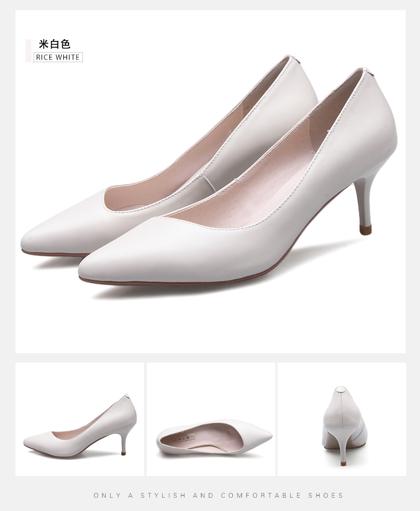Image resolution: width=420 pixels, height=511 pixels.
Task: Open the top-view insole thumbnail
Action: point(211,419)
